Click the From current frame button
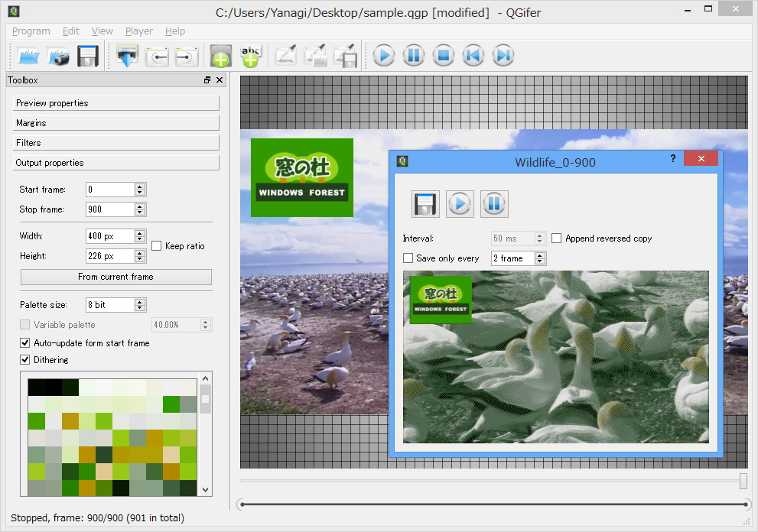This screenshot has height=532, width=758. [x=115, y=277]
